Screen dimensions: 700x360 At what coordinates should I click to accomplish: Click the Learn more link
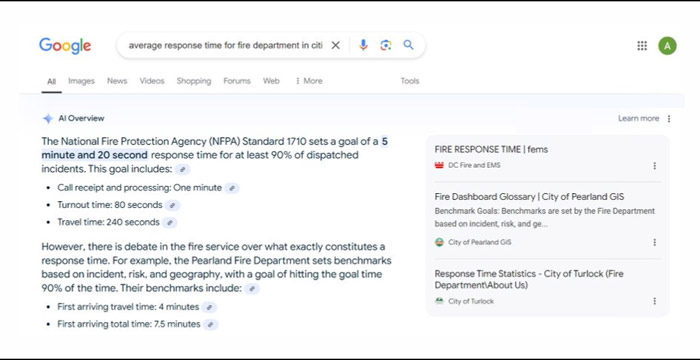638,118
